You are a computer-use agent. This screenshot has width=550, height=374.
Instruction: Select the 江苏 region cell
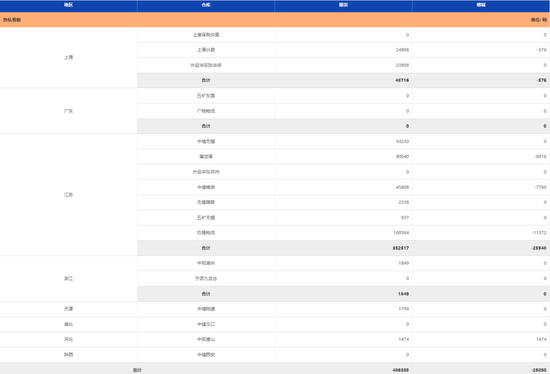68,195
